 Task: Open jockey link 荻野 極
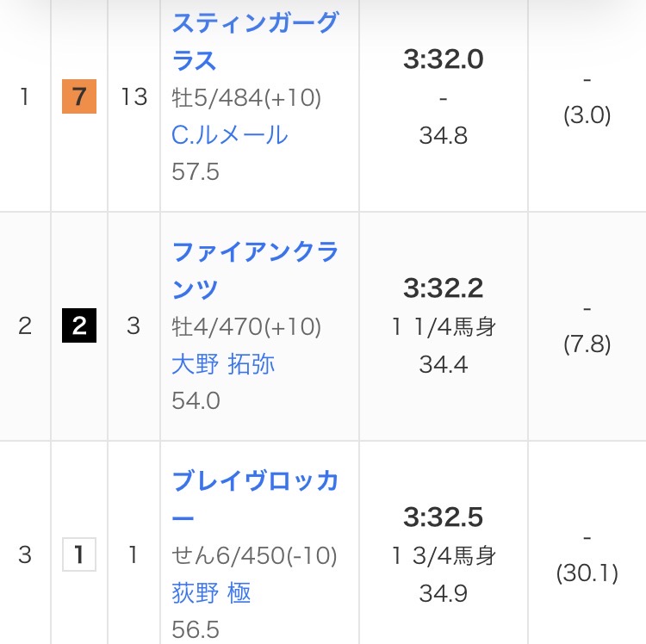point(211,593)
